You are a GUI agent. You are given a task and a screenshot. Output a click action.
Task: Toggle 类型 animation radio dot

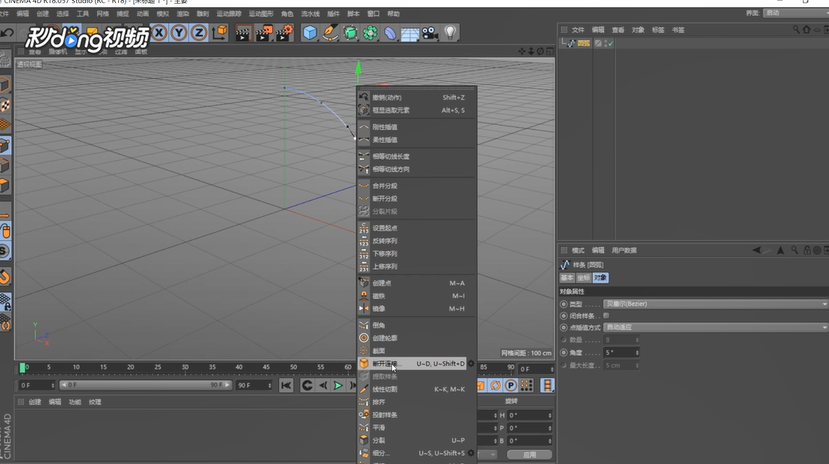tap(564, 304)
